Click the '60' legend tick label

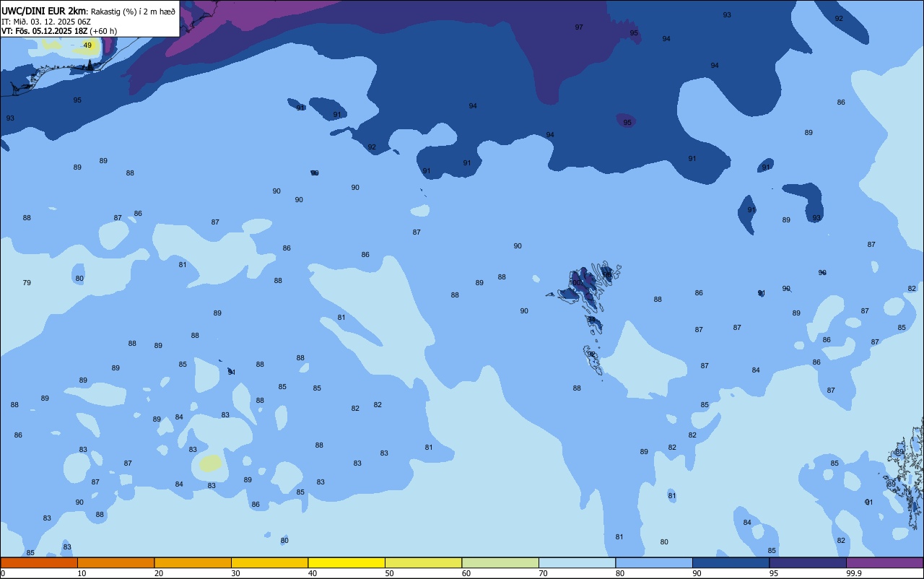point(466,573)
